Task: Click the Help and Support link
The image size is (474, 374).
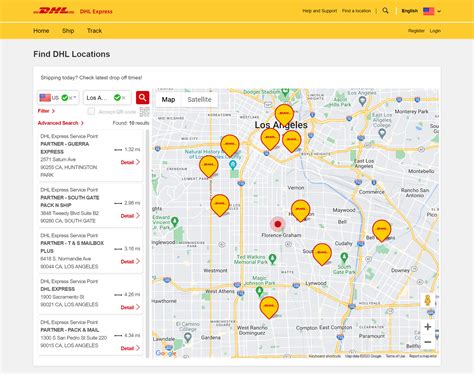Action: click(320, 11)
